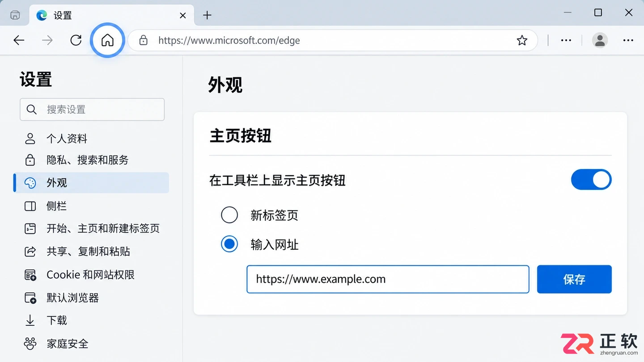Click the 侧栏 panel icon
The height and width of the screenshot is (362, 644).
[30, 206]
